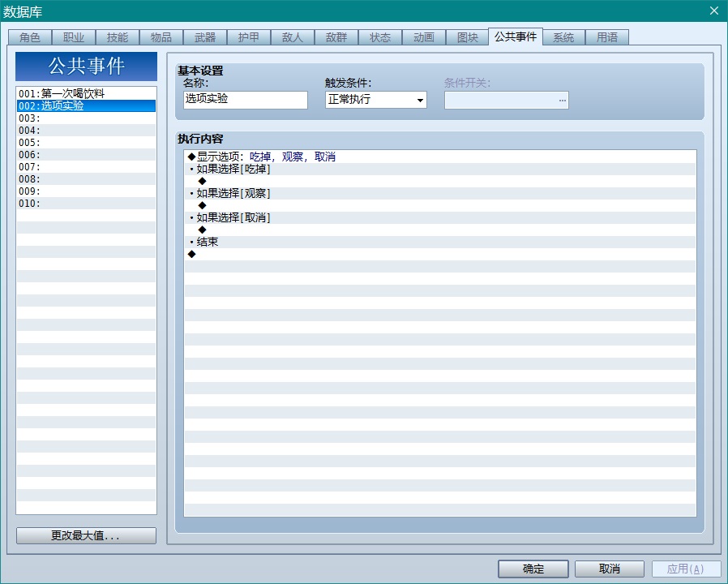Select empty common event slot 003
This screenshot has height=584, width=728.
point(87,118)
